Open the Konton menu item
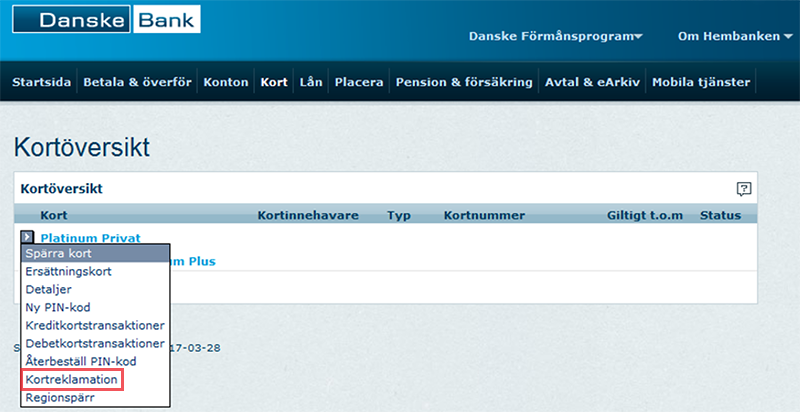This screenshot has width=800, height=412. [226, 82]
